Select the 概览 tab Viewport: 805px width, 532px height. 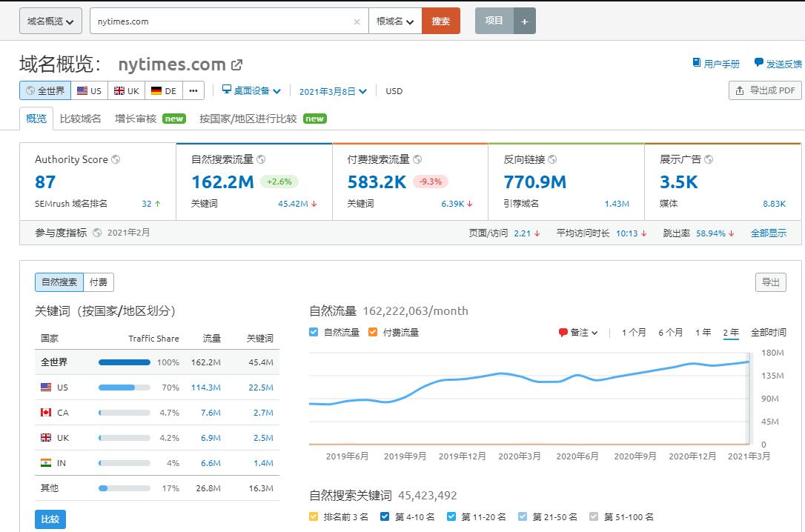(36, 119)
